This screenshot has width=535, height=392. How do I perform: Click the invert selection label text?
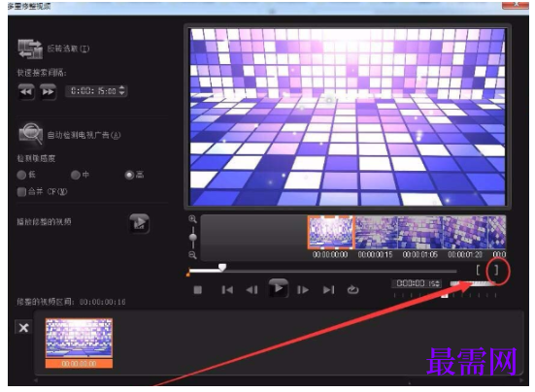pyautogui.click(x=68, y=49)
